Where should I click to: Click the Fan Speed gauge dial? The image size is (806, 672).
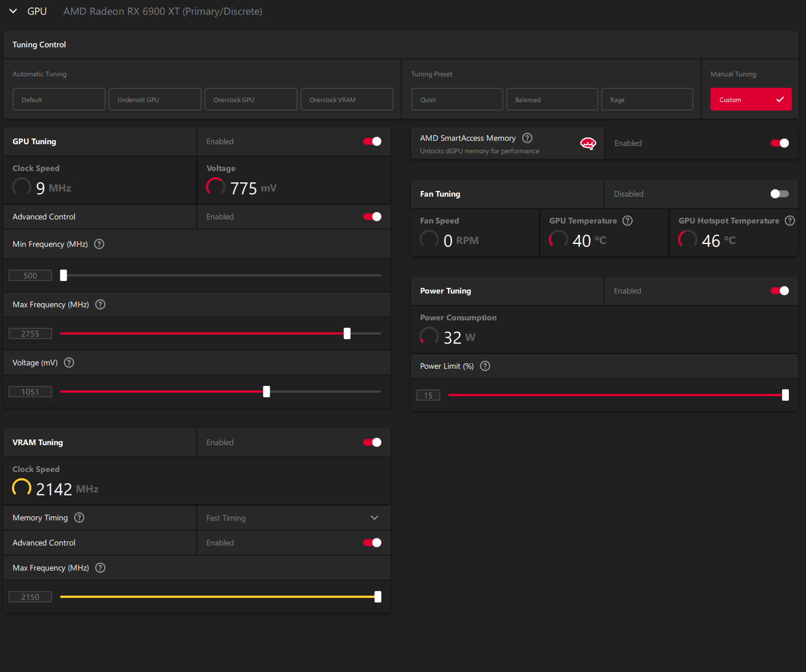429,239
